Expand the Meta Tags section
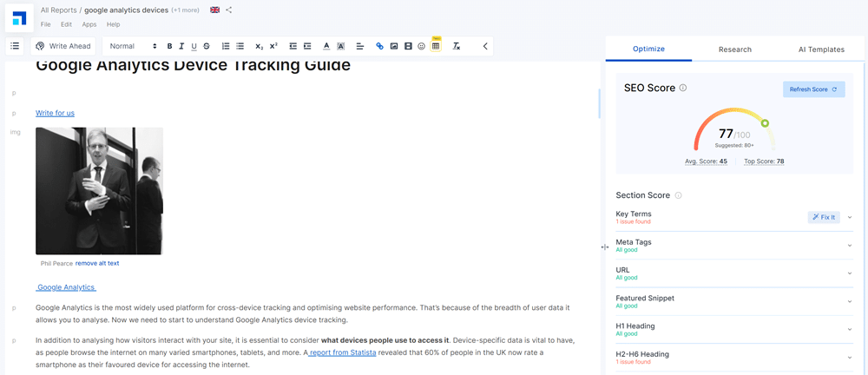Viewport: 868px width, 375px height. tap(850, 246)
